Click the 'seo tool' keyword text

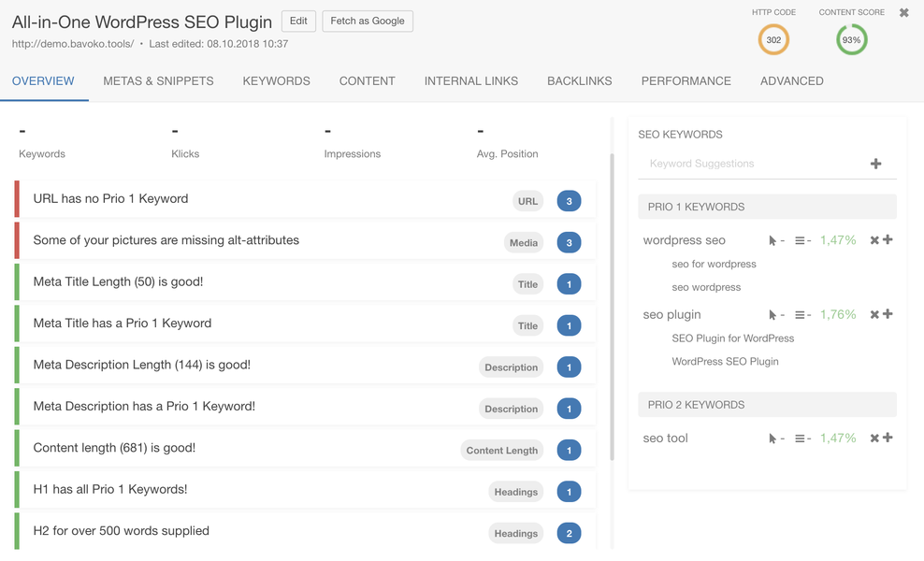(x=665, y=439)
